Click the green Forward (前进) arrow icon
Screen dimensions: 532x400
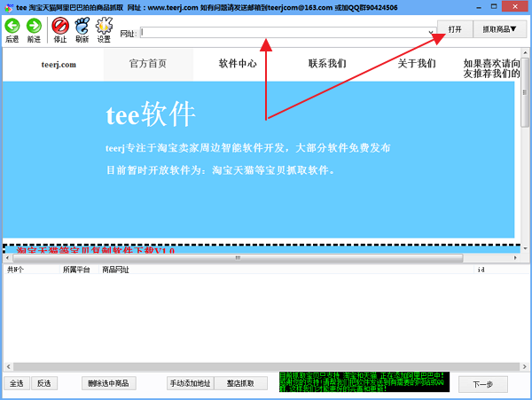(x=34, y=26)
